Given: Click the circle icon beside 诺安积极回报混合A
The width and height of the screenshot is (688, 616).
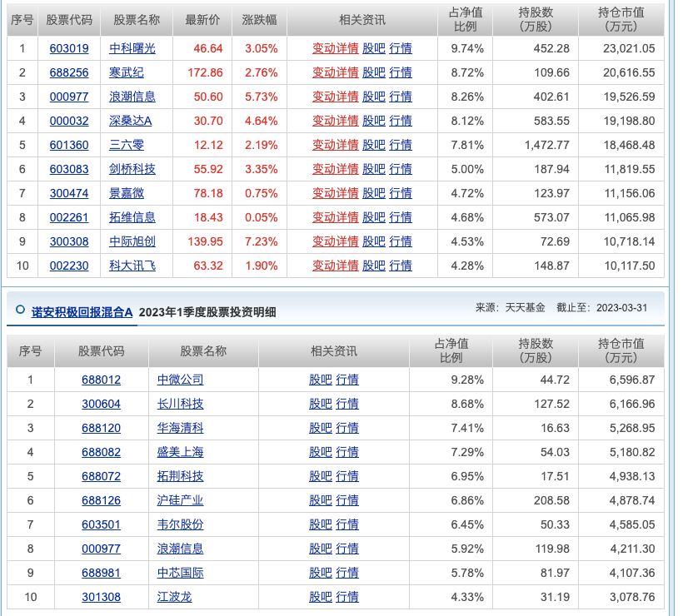Looking at the screenshot, I should click(20, 310).
